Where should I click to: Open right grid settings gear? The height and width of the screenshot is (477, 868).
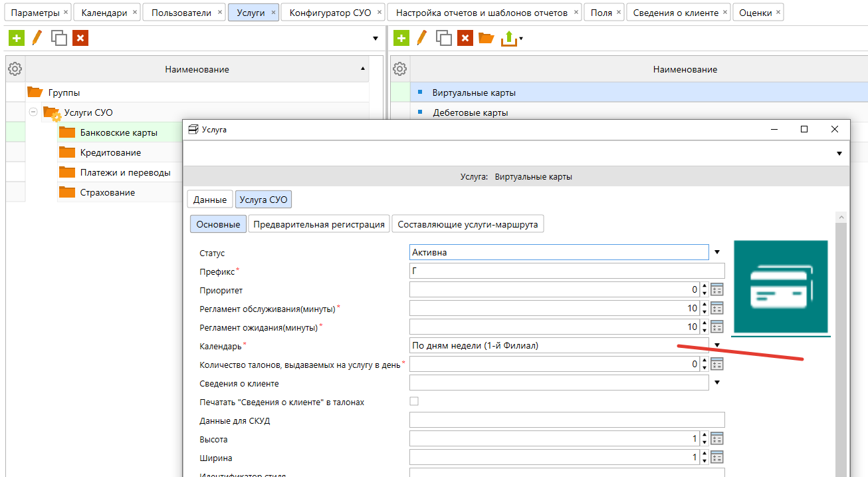click(x=400, y=69)
